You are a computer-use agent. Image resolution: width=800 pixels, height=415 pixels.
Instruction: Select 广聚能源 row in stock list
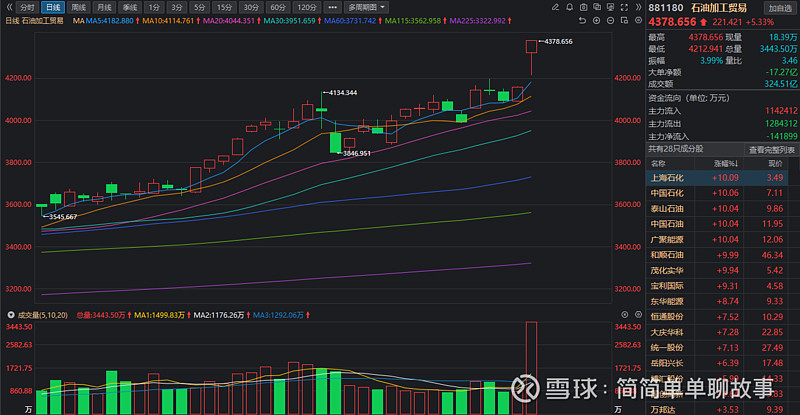(x=717, y=239)
